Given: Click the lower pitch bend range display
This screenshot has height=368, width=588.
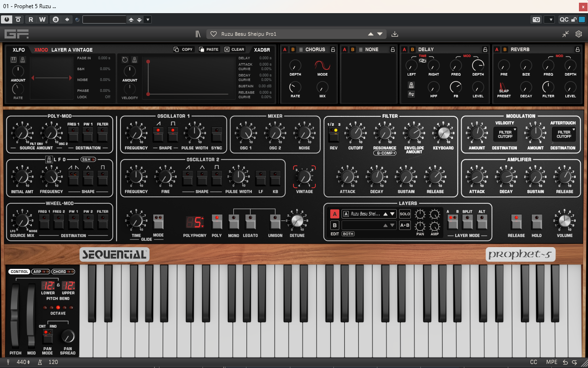Looking at the screenshot, I should pyautogui.click(x=48, y=285).
